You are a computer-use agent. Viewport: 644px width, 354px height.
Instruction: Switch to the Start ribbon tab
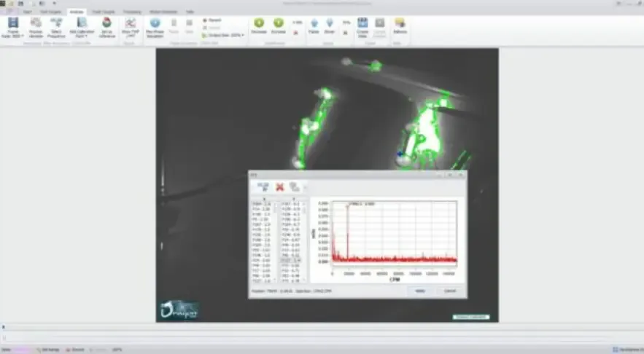coord(28,12)
